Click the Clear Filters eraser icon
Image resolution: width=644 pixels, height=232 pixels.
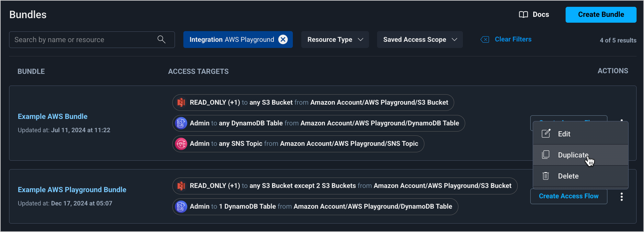click(x=485, y=40)
